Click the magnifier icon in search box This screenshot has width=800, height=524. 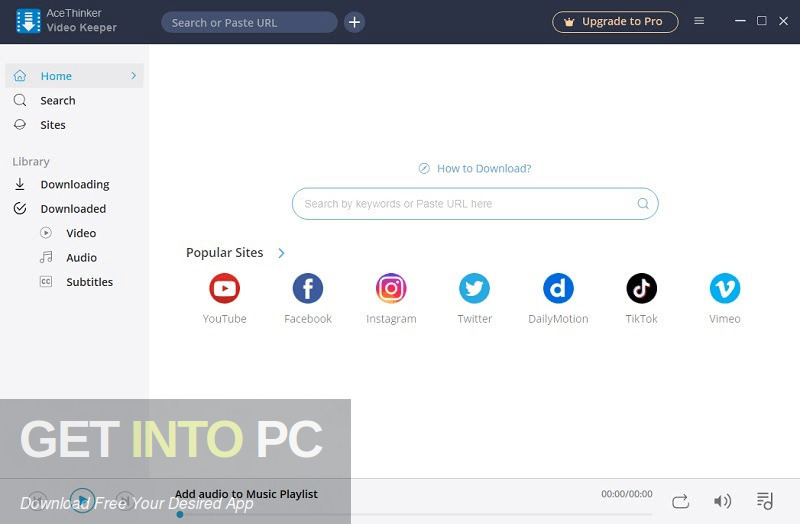tap(643, 204)
